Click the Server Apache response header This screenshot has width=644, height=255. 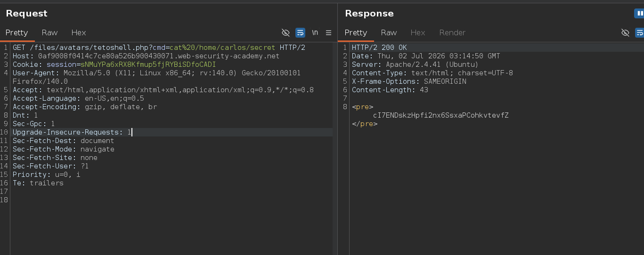pyautogui.click(x=415, y=64)
